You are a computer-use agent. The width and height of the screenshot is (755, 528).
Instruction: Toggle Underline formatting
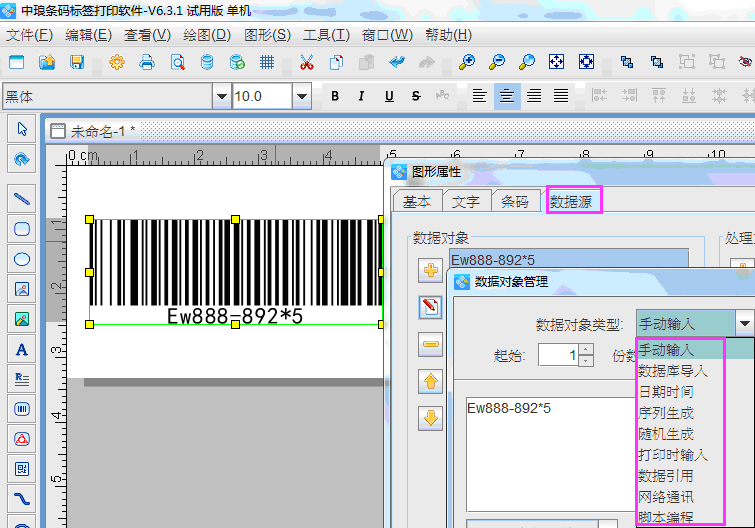coord(389,96)
